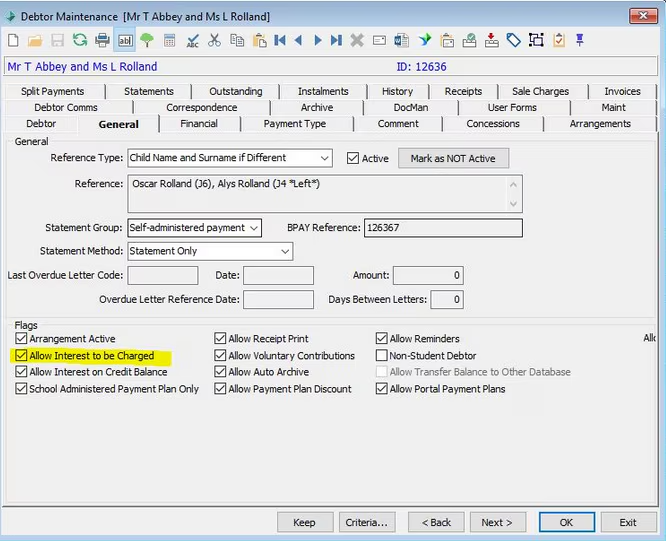Image resolution: width=666 pixels, height=541 pixels.
Task: Open the Split Payments tab
Action: [53, 91]
